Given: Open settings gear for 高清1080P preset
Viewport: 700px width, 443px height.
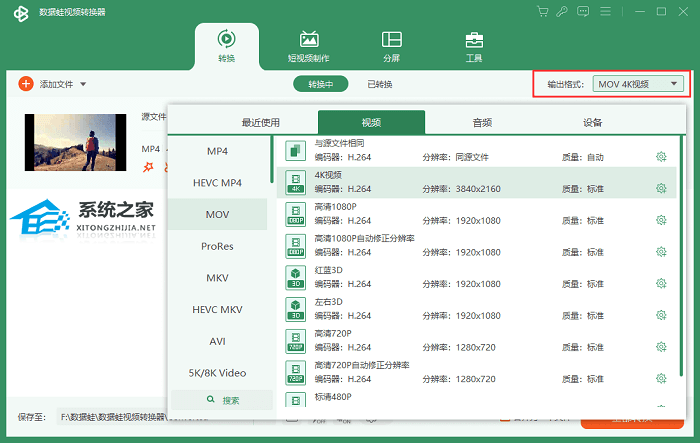Looking at the screenshot, I should pyautogui.click(x=661, y=220).
